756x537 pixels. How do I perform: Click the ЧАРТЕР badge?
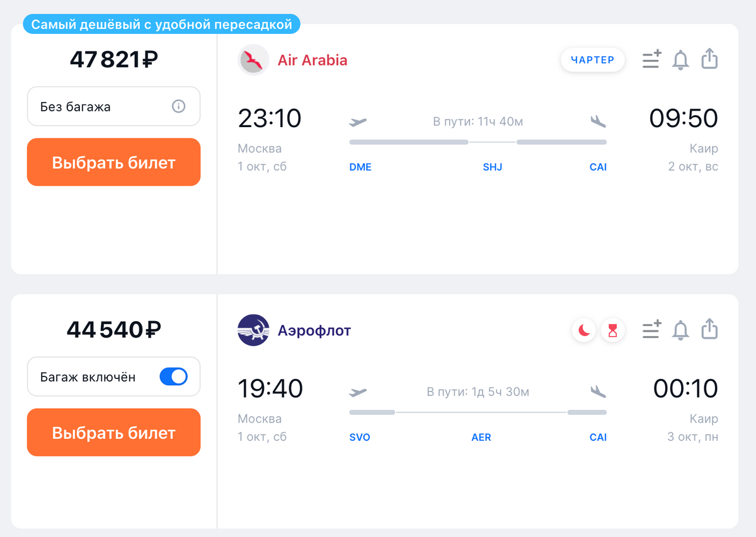point(592,60)
